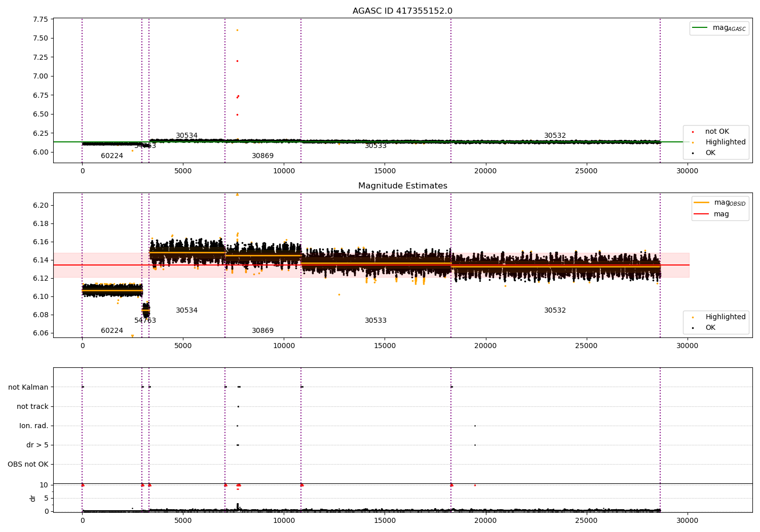Click x-axis tick 30000 under the AGASC plot
The height and width of the screenshot is (532, 760).
click(x=687, y=171)
